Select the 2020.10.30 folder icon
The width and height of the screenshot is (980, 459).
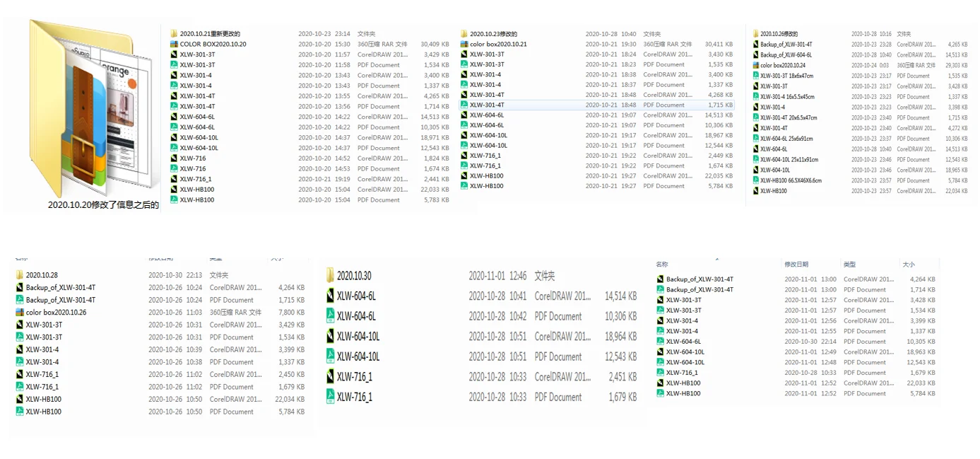point(330,276)
